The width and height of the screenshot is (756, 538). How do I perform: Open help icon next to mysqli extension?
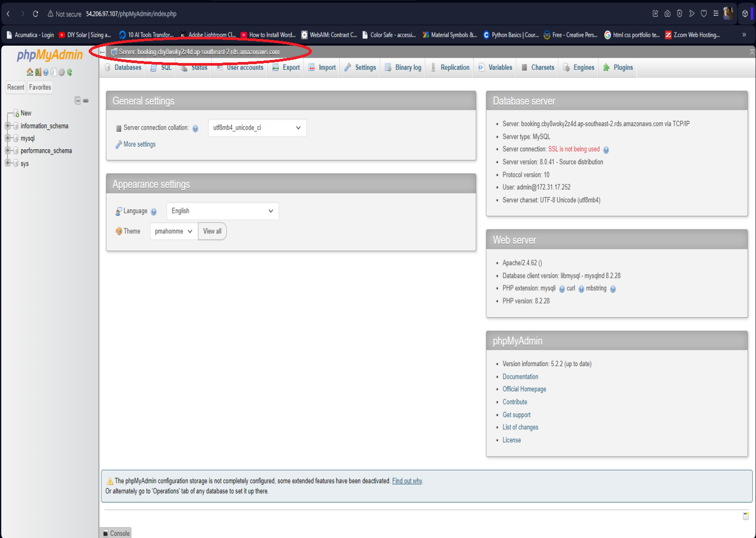click(x=562, y=289)
